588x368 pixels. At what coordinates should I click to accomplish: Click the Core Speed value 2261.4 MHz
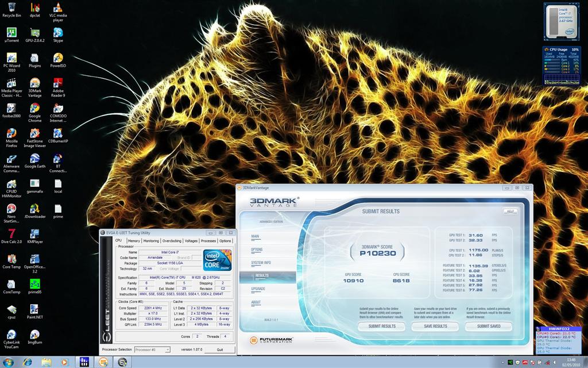point(153,308)
